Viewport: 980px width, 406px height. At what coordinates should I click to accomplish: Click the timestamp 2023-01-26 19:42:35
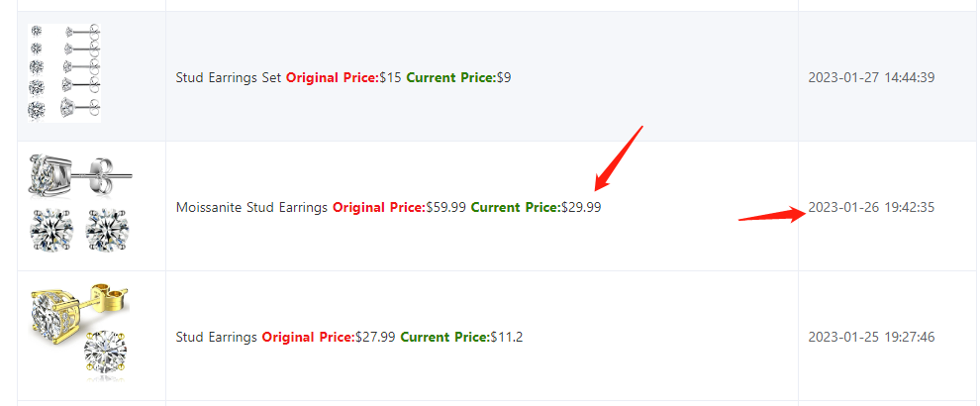coord(871,207)
